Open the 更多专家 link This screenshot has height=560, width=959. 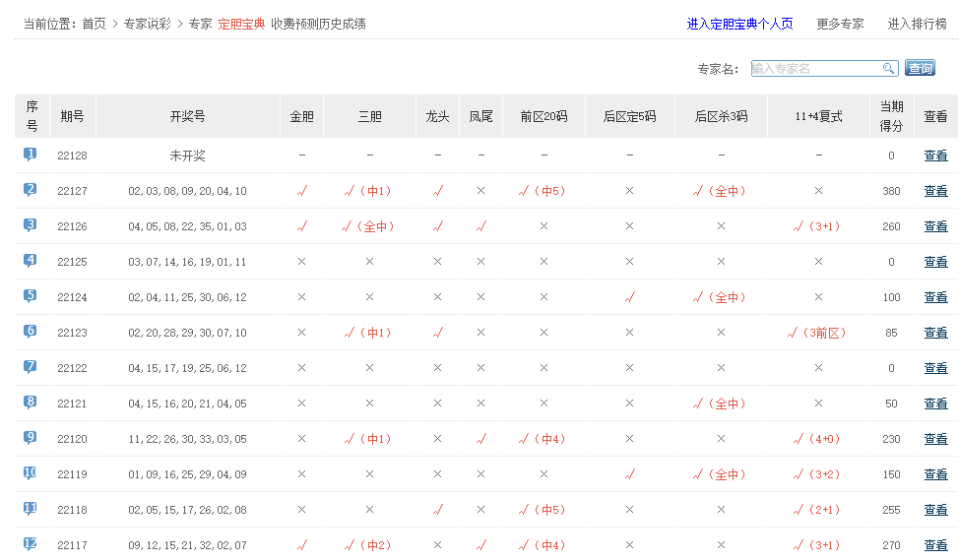tap(840, 24)
